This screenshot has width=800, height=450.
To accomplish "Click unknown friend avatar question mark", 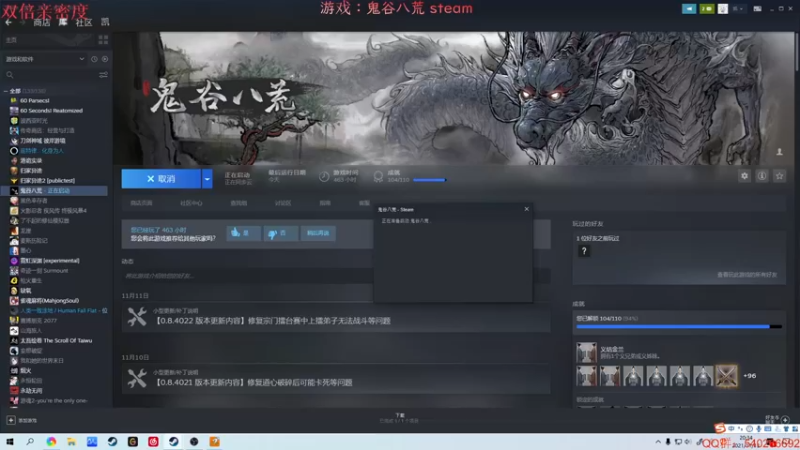I will [584, 251].
